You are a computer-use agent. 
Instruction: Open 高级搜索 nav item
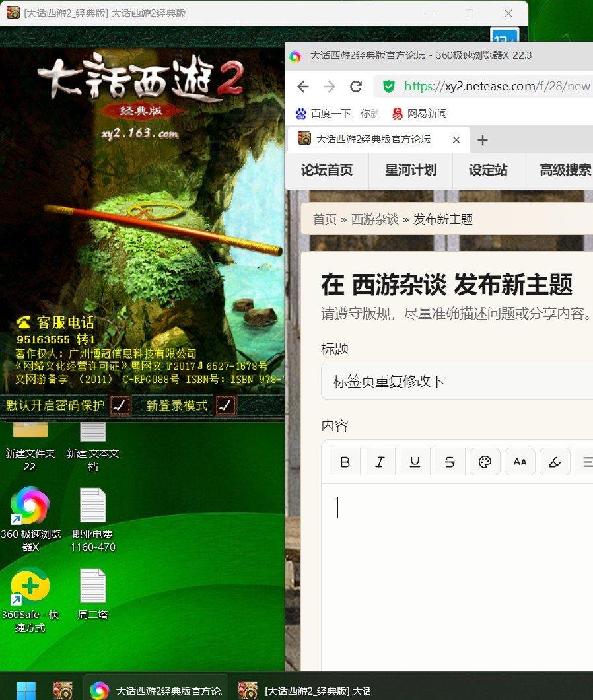click(565, 170)
